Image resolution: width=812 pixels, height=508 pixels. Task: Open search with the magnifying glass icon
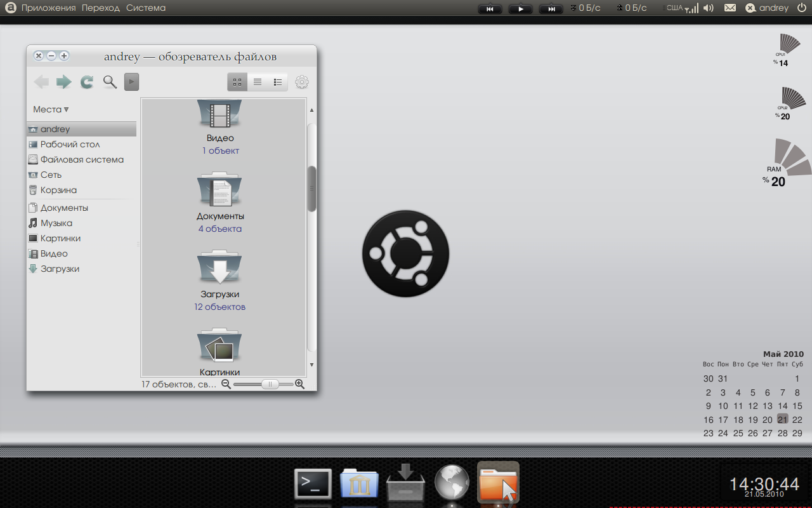(110, 82)
